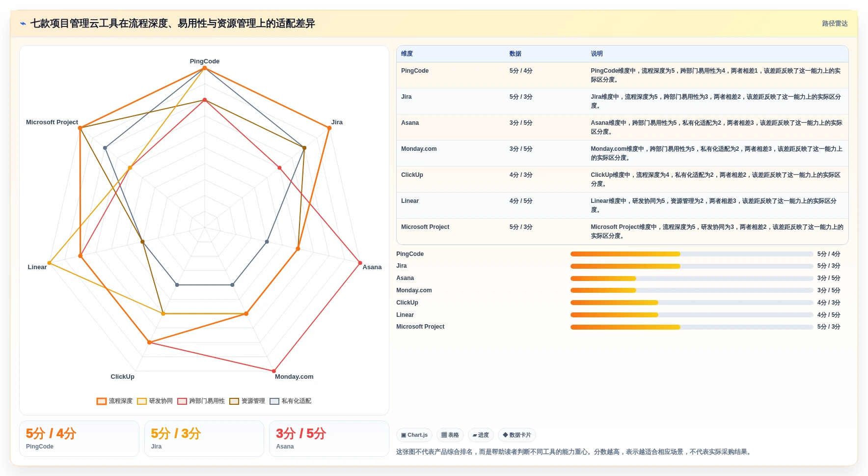Image resolution: width=868 pixels, height=476 pixels.
Task: Click the blue title icon before 七款项目管理云工具
Action: coord(23,24)
